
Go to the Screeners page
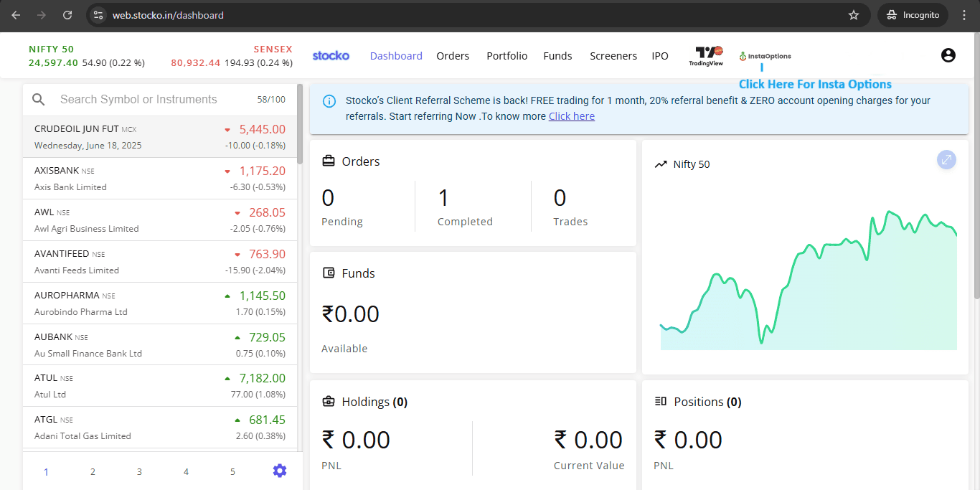click(613, 56)
